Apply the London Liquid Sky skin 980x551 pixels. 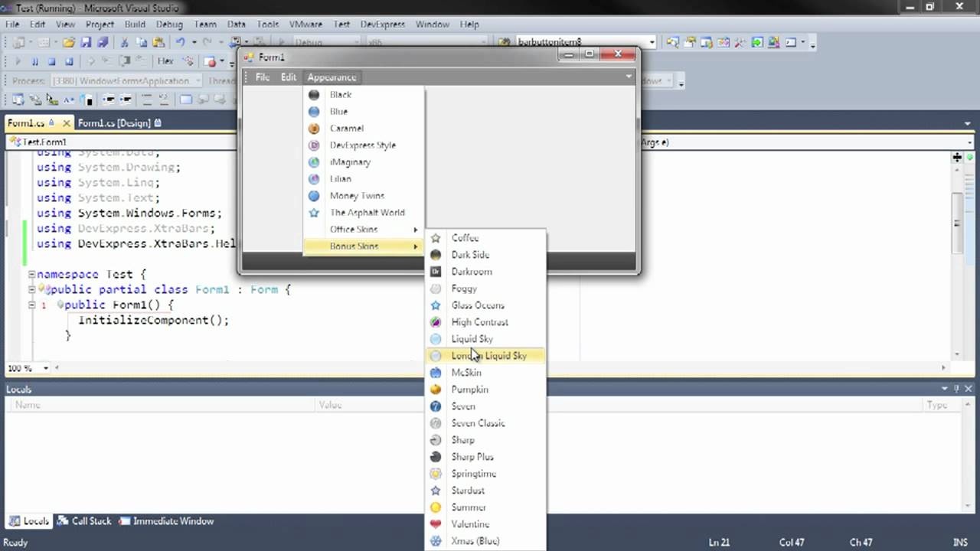point(485,355)
